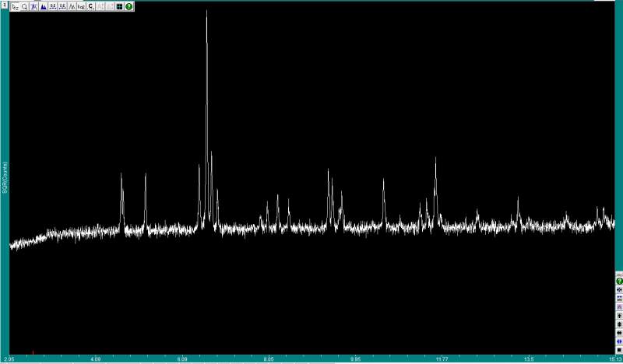Click the single up arrow icon on right panel

tap(619, 316)
